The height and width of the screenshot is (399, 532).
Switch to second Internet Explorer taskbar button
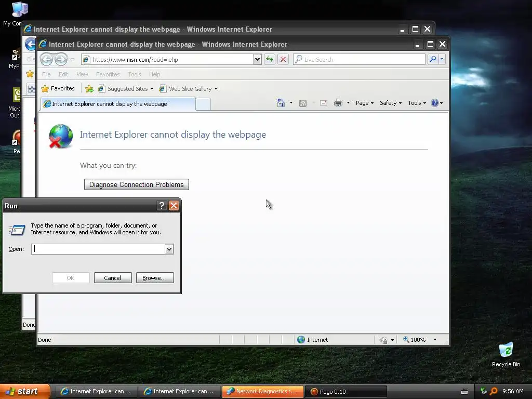(179, 392)
